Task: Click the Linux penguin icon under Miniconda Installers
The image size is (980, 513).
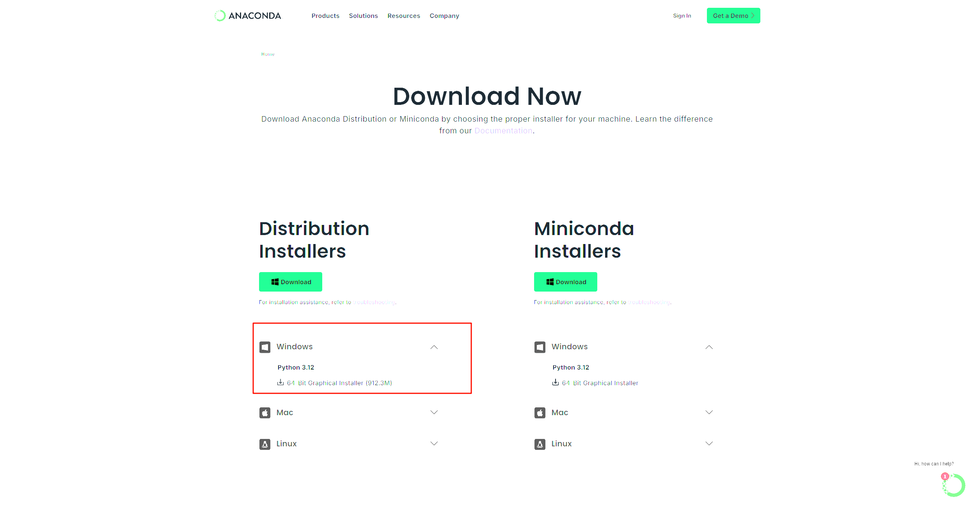Action: point(540,444)
